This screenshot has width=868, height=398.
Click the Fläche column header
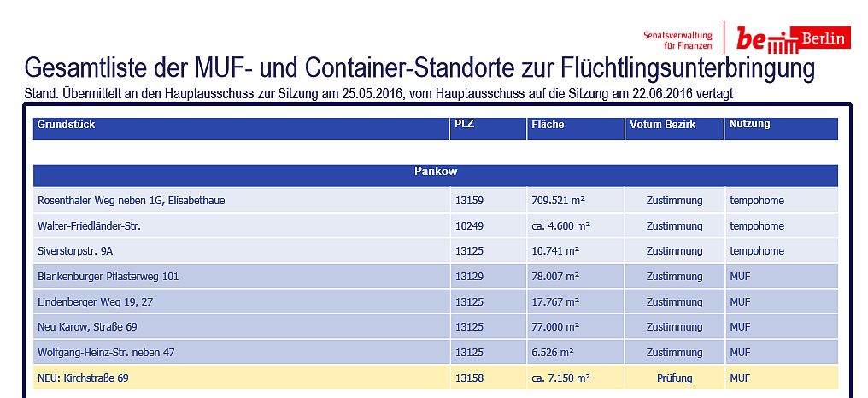coord(548,125)
